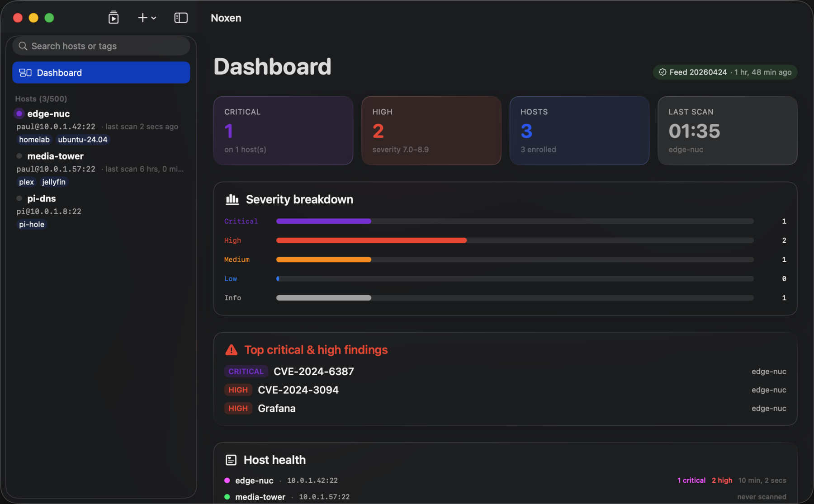Image resolution: width=814 pixels, height=504 pixels.
Task: Click the homelab tag
Action: (34, 140)
